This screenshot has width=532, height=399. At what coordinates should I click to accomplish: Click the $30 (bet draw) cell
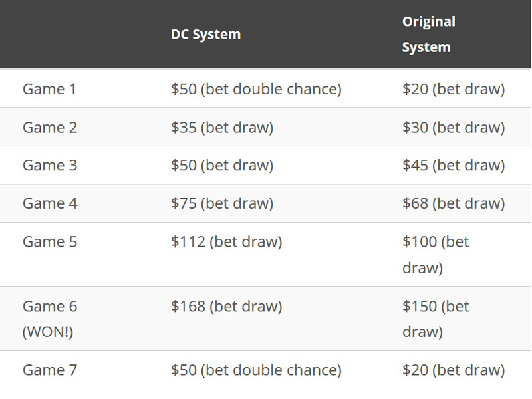click(x=454, y=127)
